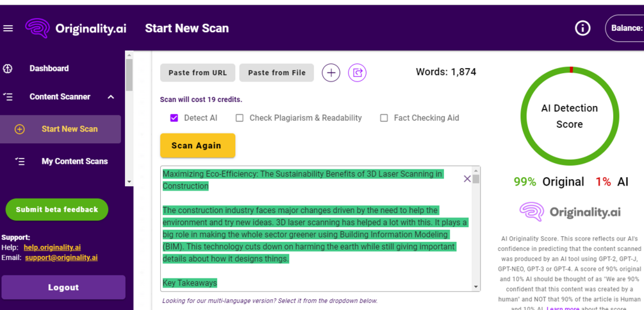Click the support@originality.ai email link
The width and height of the screenshot is (644, 310).
(x=62, y=258)
